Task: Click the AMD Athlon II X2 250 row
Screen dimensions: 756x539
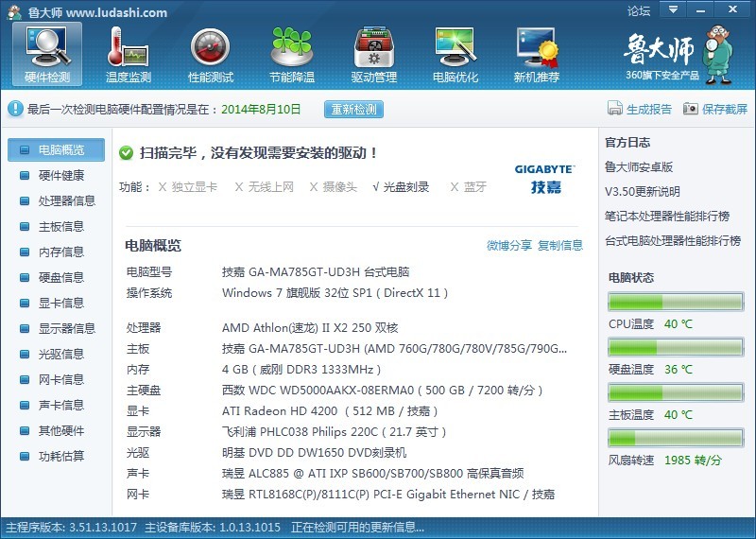Action: [x=310, y=327]
